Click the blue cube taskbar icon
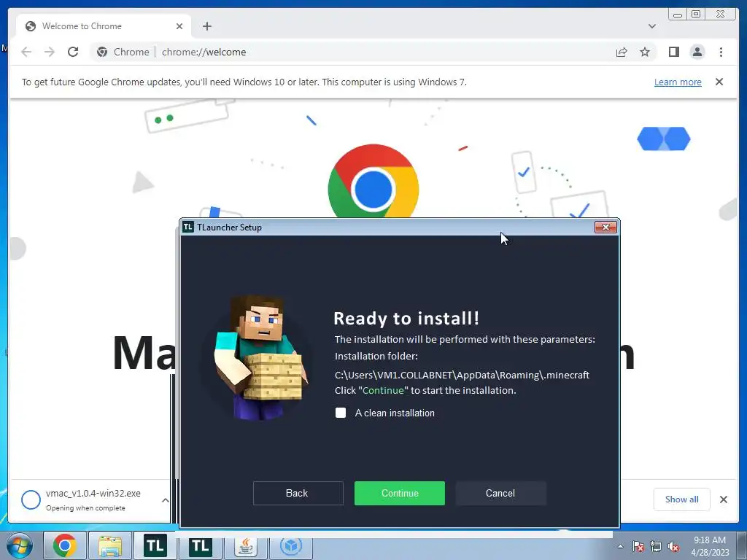This screenshot has width=747, height=560. [291, 545]
